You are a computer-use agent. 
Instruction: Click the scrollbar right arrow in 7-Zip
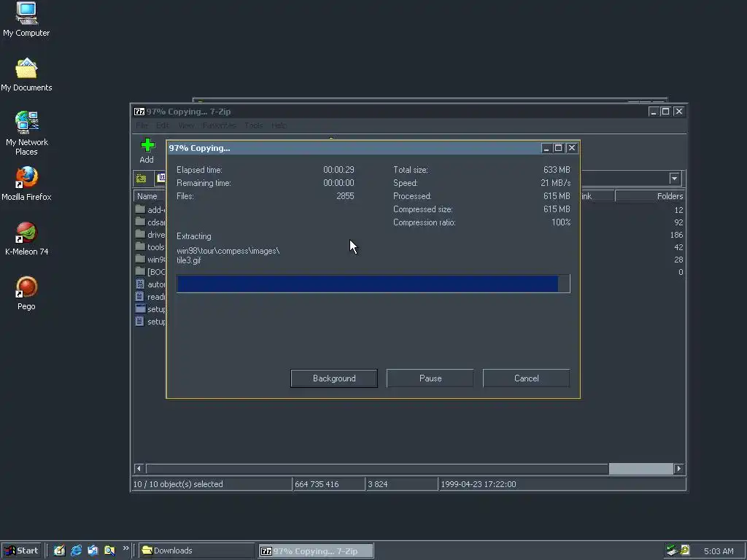[x=679, y=469]
